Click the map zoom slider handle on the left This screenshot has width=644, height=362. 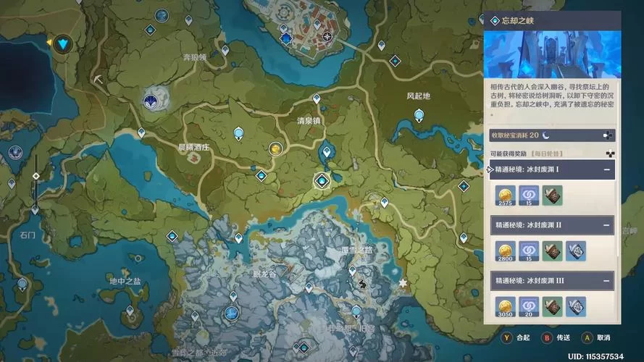(35, 176)
